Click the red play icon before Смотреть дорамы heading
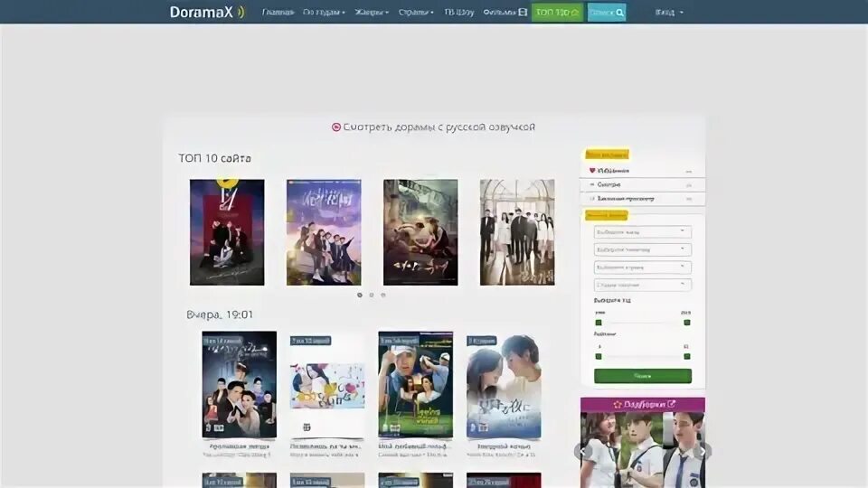868x488 pixels. 336,127
